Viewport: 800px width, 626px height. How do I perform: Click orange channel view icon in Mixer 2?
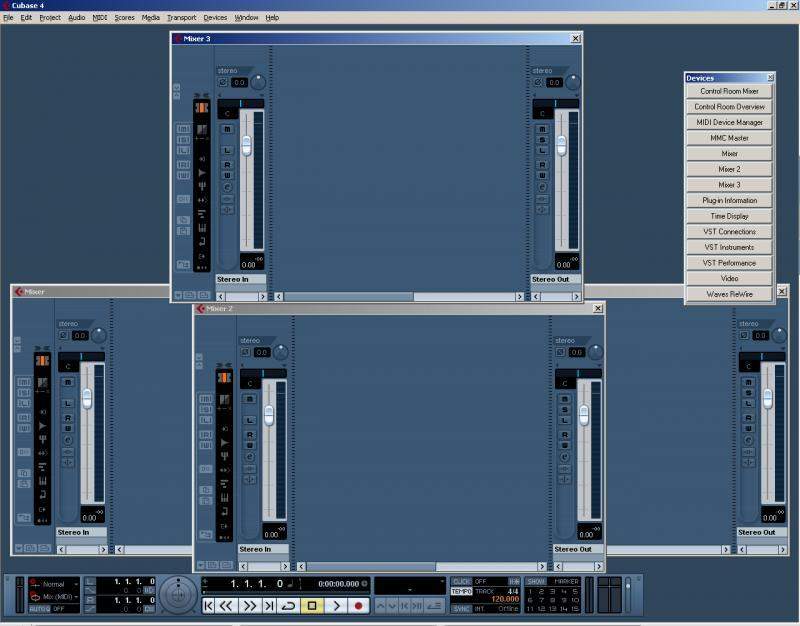point(224,378)
